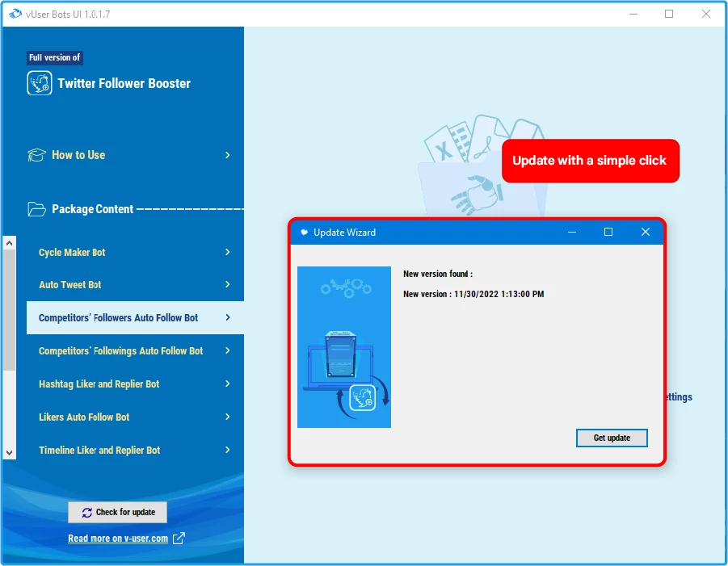Click the vUser app icon in the title bar
Image resolution: width=728 pixels, height=566 pixels.
pos(15,14)
